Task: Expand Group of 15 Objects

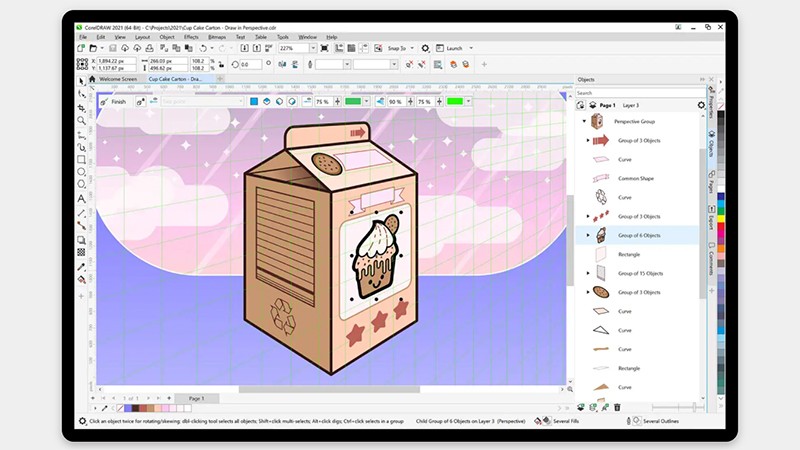Action: pos(588,273)
